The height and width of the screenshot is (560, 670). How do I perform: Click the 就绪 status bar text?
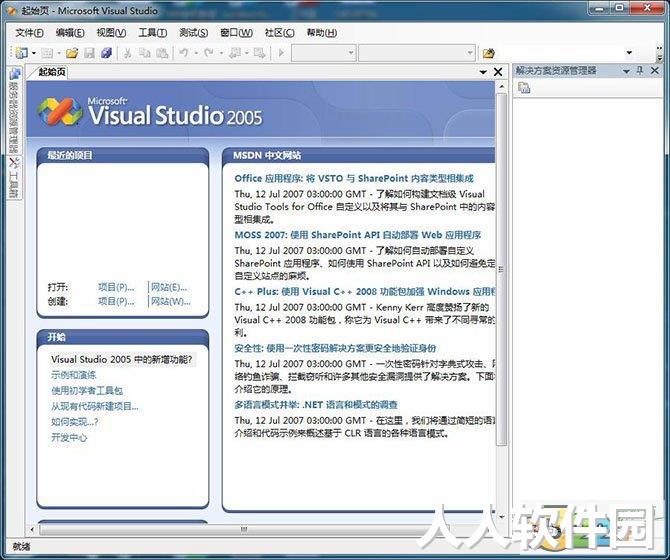coord(21,546)
